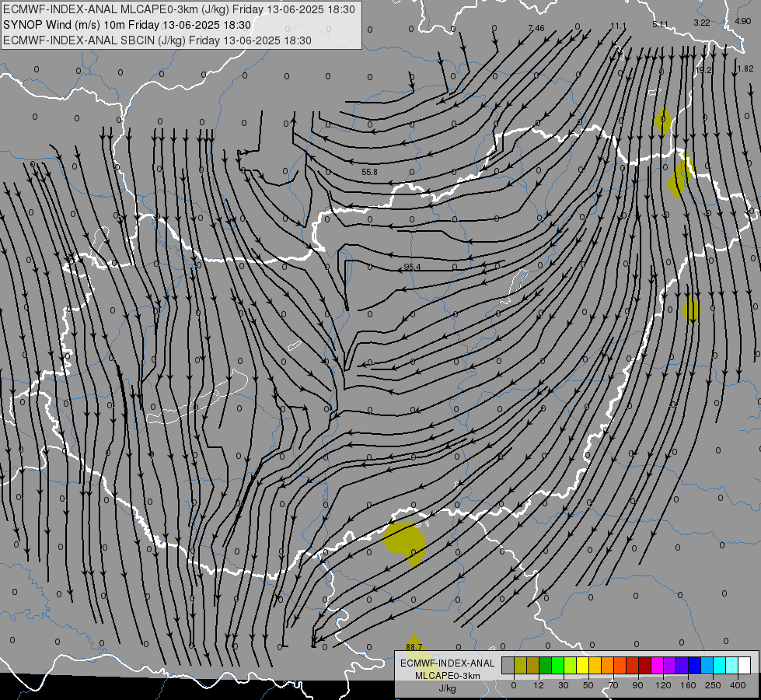Image resolution: width=761 pixels, height=700 pixels.
Task: Click the MLCAPE0-3km header line
Action: tap(179, 9)
